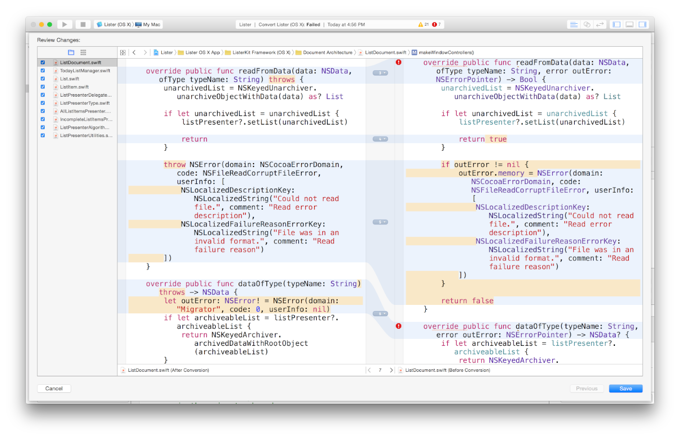Open Document Architecture jump bar segment

[x=324, y=52]
